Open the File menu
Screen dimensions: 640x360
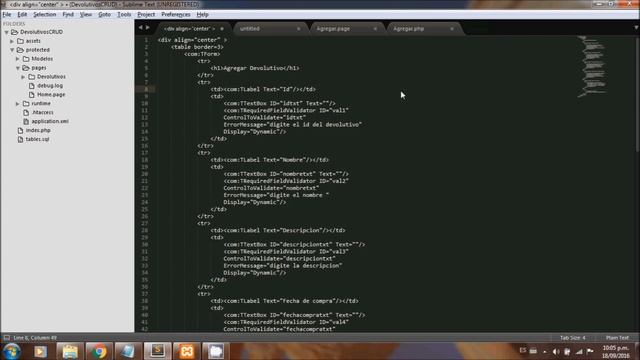[7, 14]
